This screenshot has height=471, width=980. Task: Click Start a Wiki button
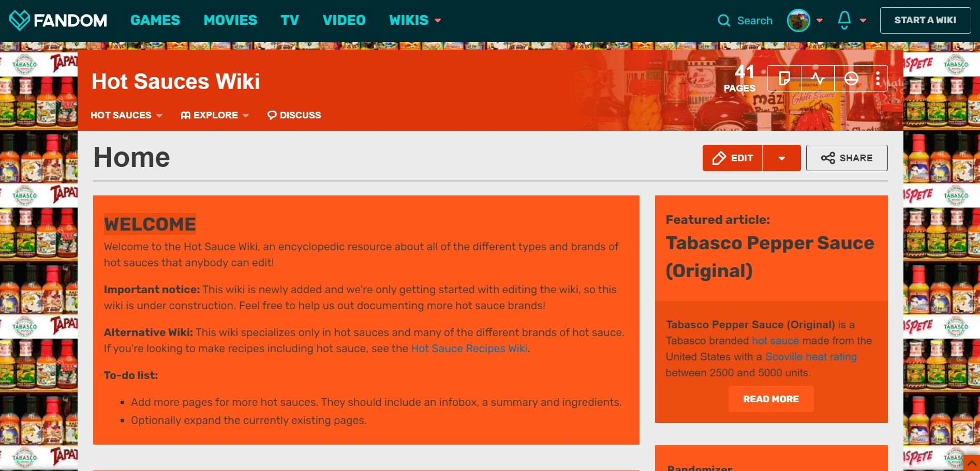tap(926, 20)
